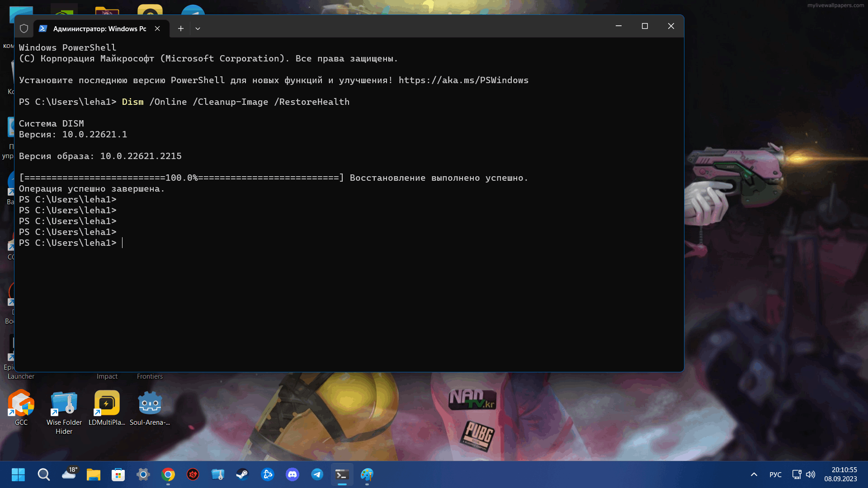Open the LDMultiPlayer desktop shortcut
Image resolution: width=868 pixels, height=488 pixels.
tap(107, 408)
